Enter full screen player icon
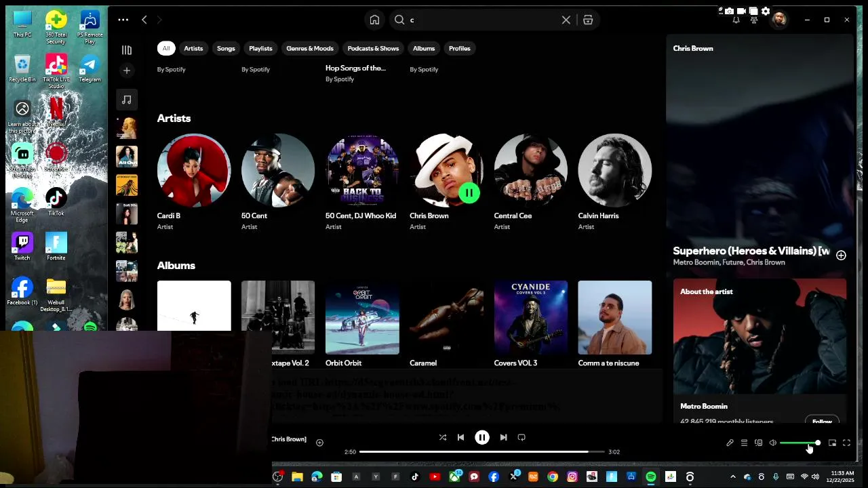 [x=846, y=443]
